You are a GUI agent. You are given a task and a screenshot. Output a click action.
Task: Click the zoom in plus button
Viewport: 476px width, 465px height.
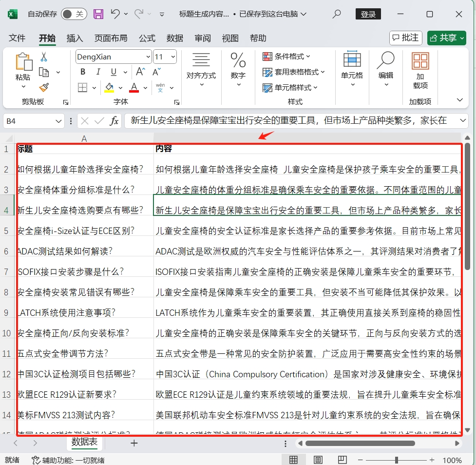coord(432,460)
